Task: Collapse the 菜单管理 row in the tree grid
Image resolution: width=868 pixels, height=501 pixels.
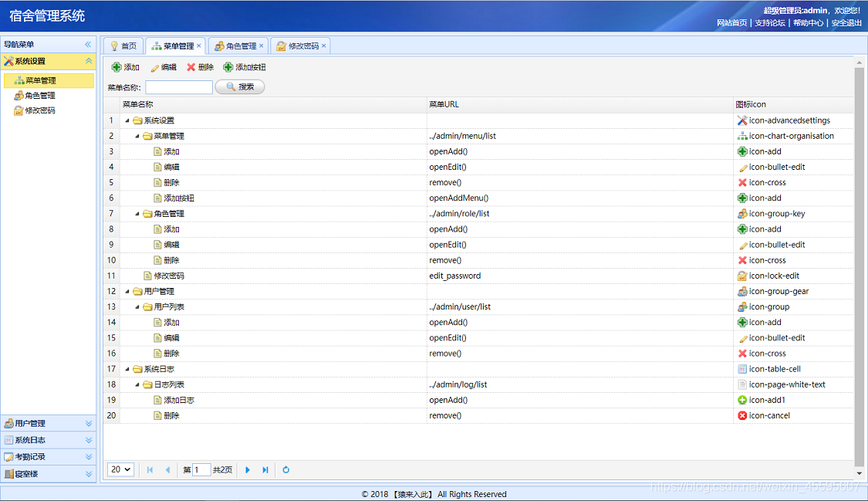Action: pos(137,136)
